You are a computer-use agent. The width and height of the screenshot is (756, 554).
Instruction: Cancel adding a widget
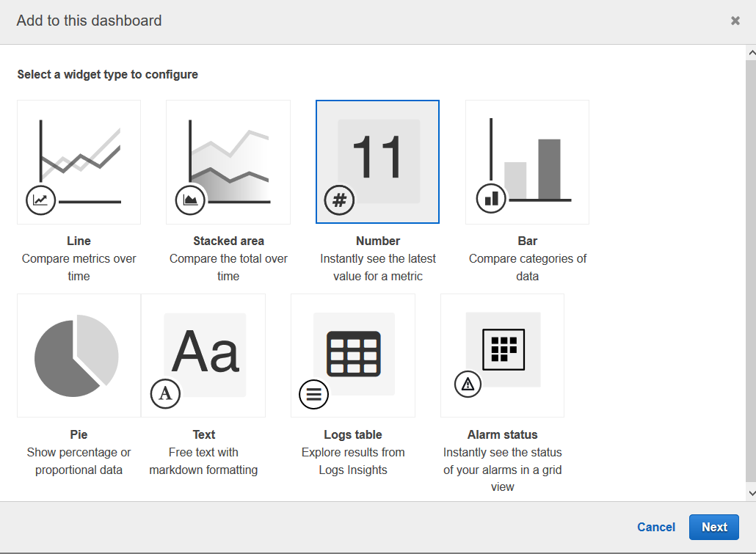pyautogui.click(x=656, y=527)
